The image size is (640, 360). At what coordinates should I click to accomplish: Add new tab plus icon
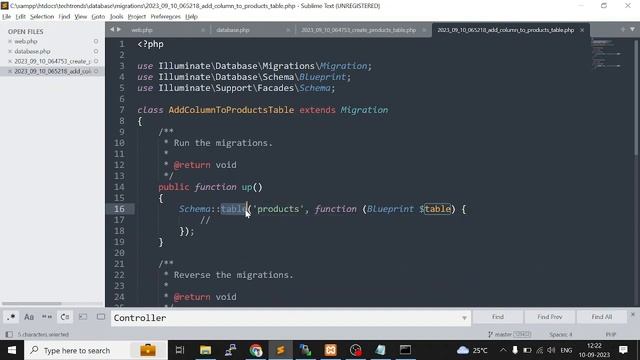[622, 29]
